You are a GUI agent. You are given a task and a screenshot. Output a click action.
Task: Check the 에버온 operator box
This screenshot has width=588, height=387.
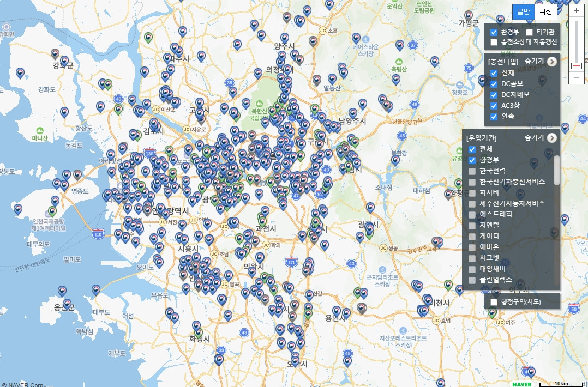coord(472,247)
